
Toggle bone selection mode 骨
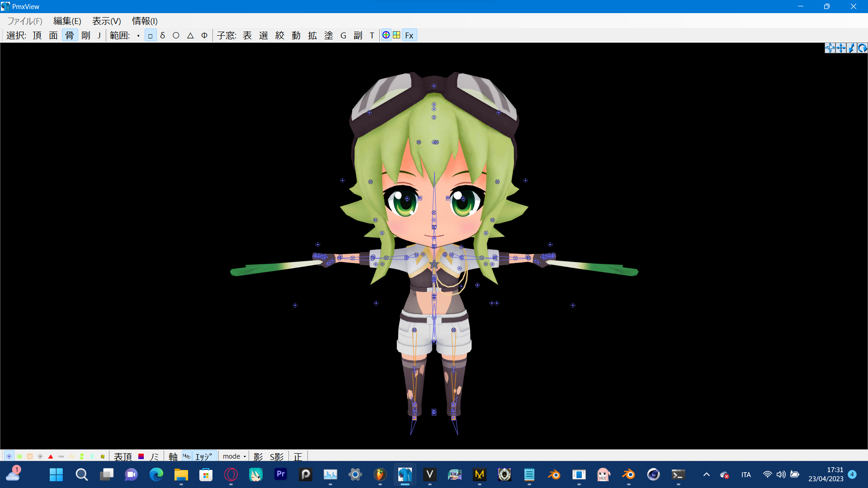coord(70,35)
